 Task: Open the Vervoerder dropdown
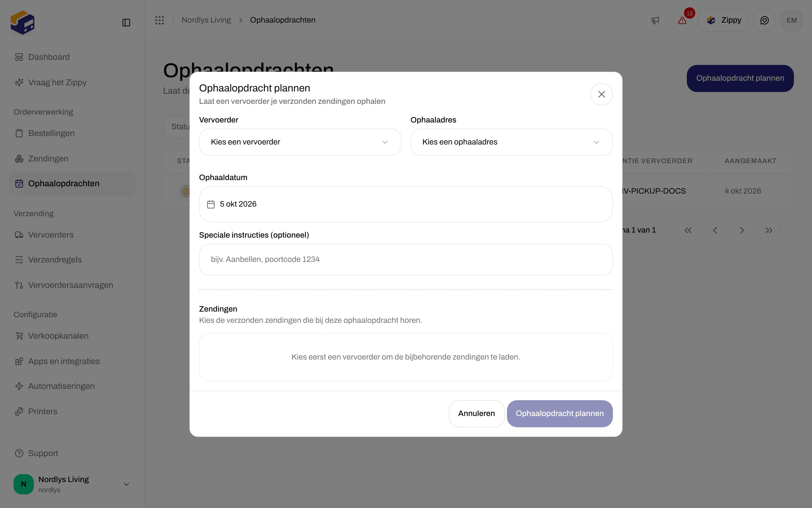coord(300,142)
